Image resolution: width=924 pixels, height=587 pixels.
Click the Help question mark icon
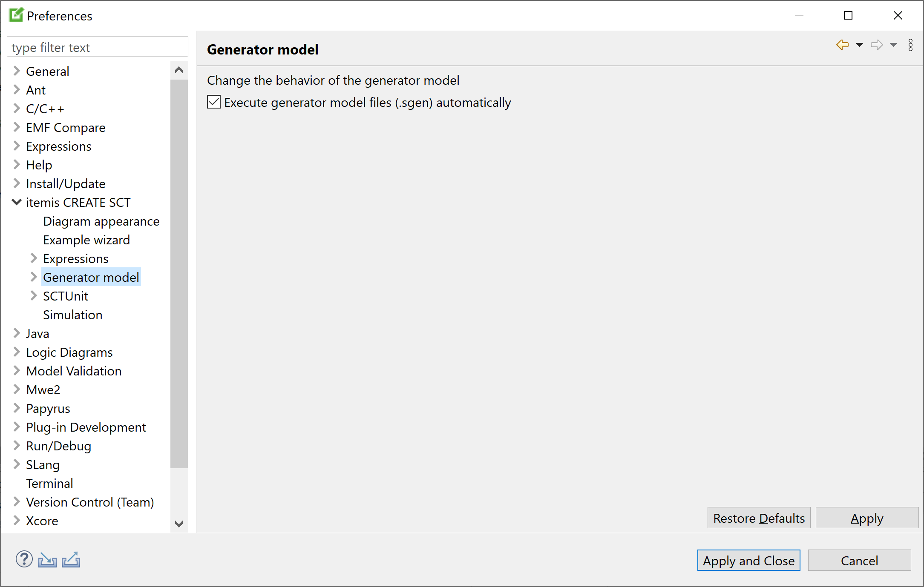click(x=24, y=559)
